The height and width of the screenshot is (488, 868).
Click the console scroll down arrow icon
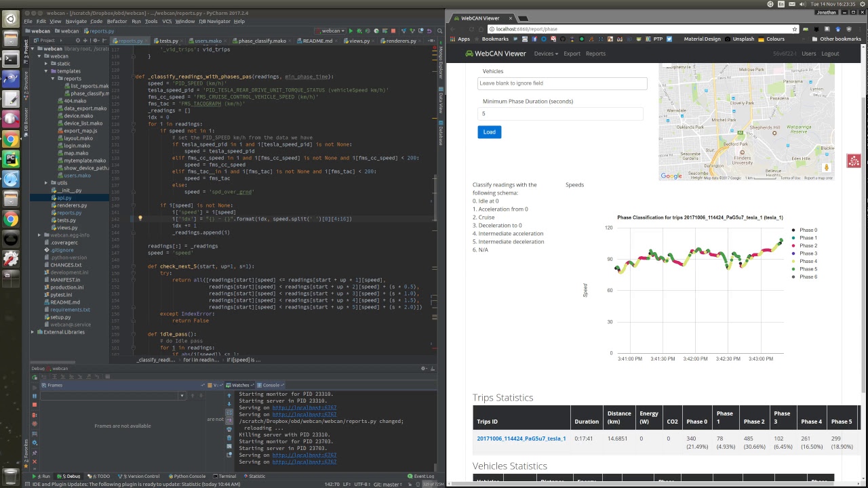(229, 405)
